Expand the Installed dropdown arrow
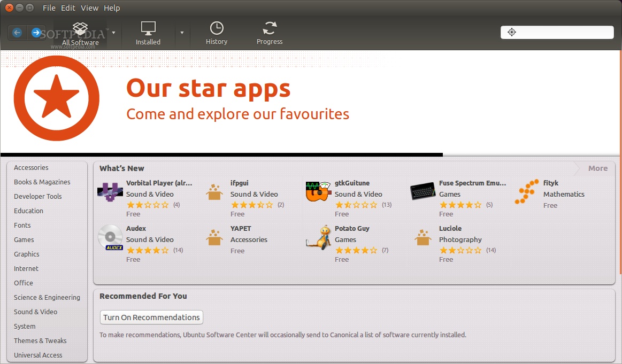622x364 pixels. 182,33
